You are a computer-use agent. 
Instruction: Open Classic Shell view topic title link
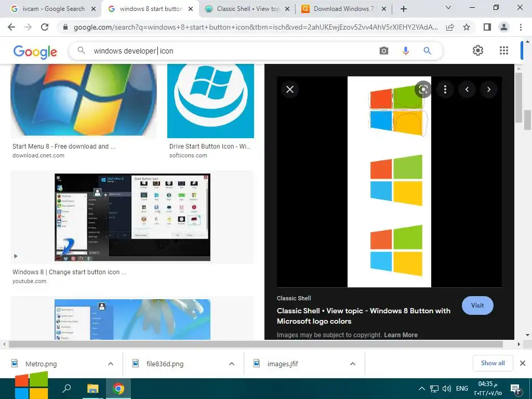click(363, 316)
